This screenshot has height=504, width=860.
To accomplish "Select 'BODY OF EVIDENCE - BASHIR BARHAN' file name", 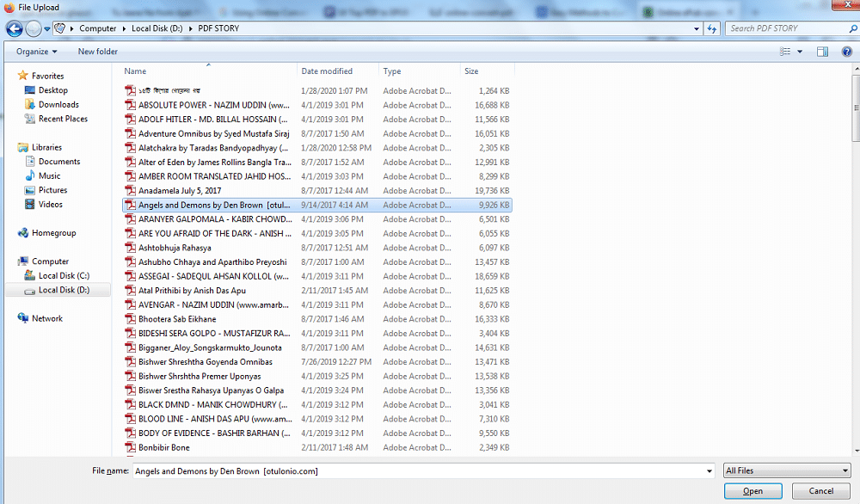I will tap(214, 433).
